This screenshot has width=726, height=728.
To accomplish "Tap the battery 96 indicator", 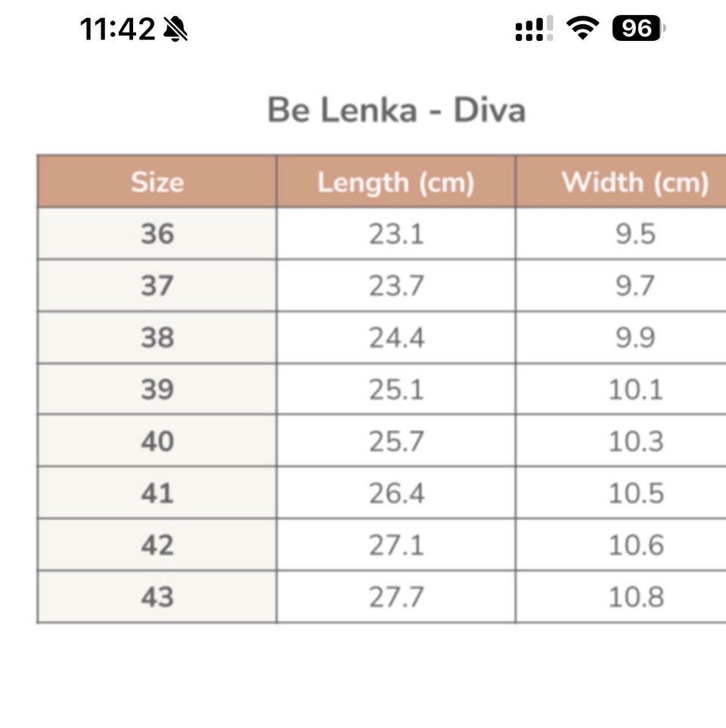I will click(x=638, y=29).
